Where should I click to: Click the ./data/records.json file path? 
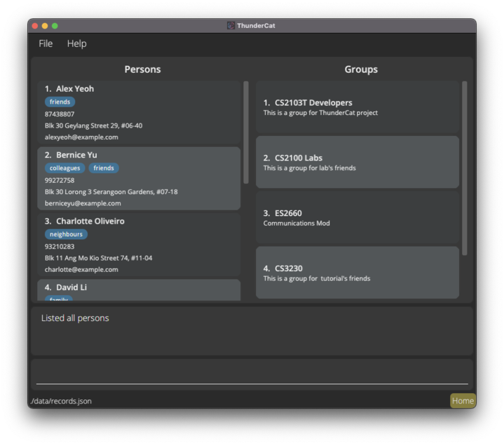[x=61, y=401]
